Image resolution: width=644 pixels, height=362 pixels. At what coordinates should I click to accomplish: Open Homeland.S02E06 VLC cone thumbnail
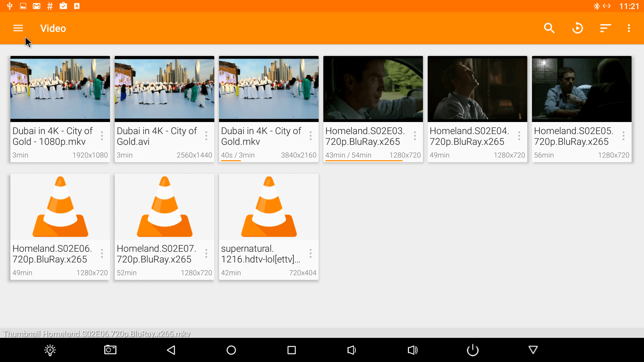pyautogui.click(x=60, y=206)
